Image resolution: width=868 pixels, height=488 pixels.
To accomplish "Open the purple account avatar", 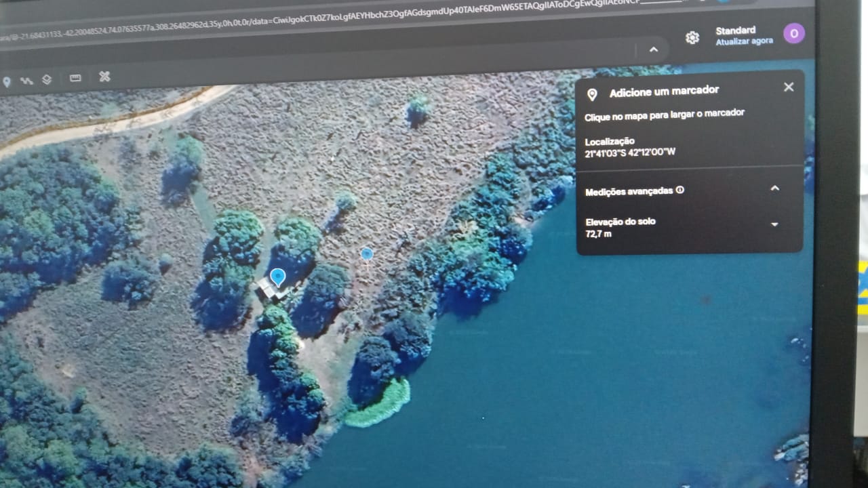I will (793, 34).
